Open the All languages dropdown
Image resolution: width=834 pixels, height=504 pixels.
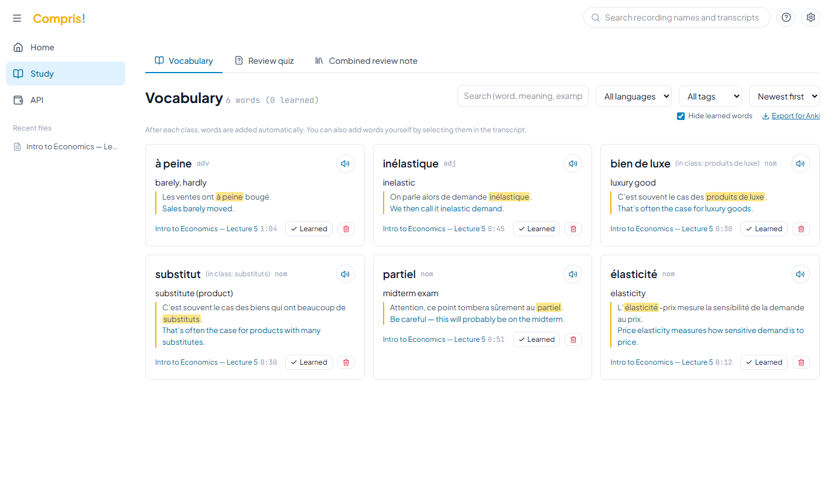(634, 97)
